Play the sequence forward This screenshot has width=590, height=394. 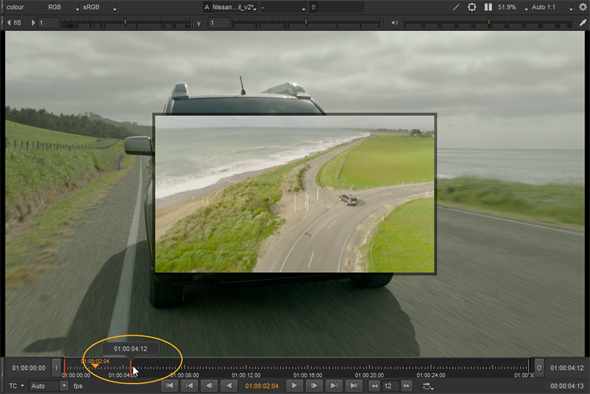(x=294, y=385)
